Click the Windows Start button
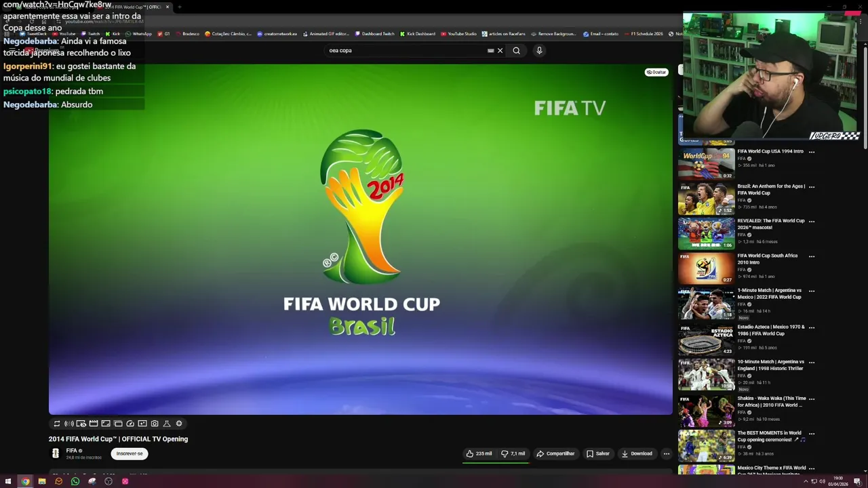868x488 pixels. tap(8, 481)
